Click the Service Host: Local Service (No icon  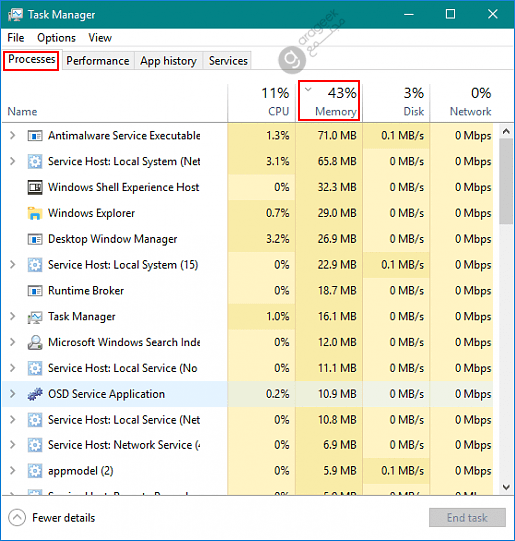[x=35, y=368]
